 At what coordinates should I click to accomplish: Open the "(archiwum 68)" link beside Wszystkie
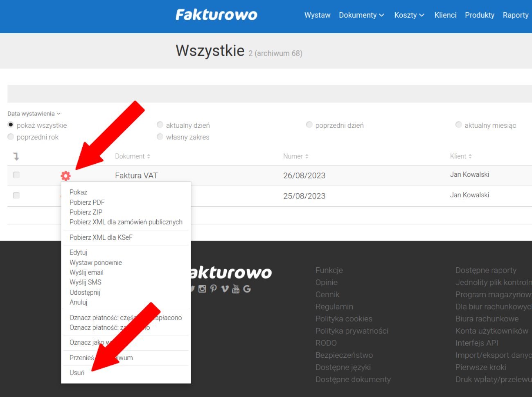point(279,53)
